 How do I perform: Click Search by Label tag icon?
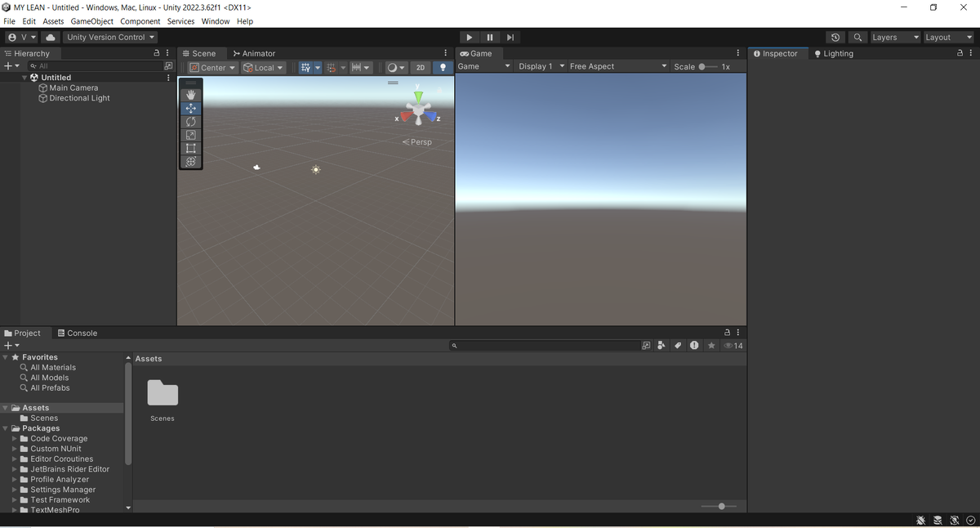point(678,346)
